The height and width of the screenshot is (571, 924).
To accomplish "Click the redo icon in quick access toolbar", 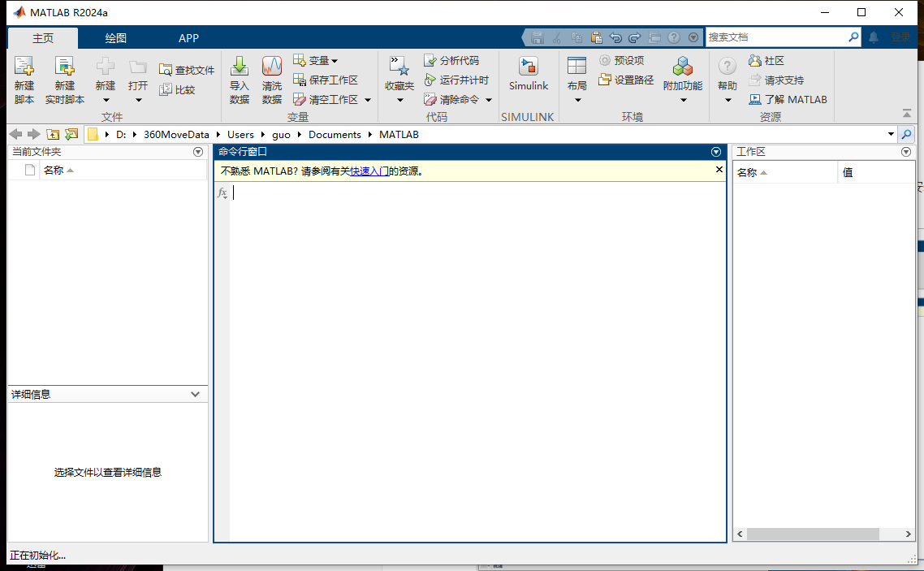I will pos(635,37).
